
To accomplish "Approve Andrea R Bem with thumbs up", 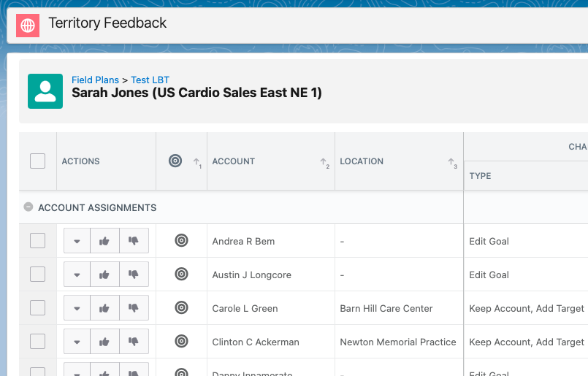I will pos(104,241).
